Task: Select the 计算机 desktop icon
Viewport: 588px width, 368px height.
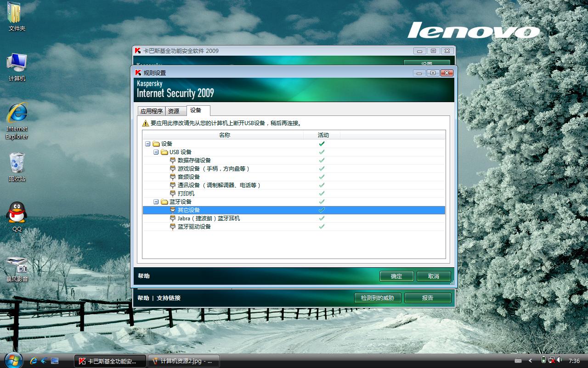Action: click(x=17, y=67)
